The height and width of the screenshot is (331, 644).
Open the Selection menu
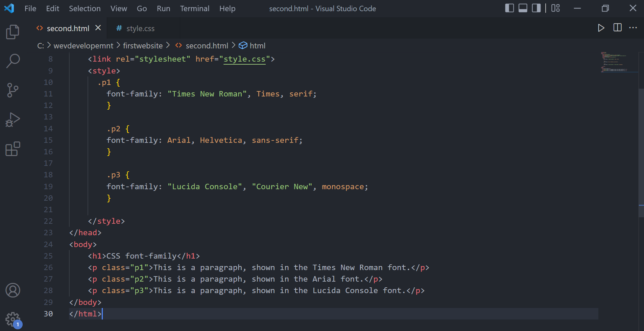[85, 8]
